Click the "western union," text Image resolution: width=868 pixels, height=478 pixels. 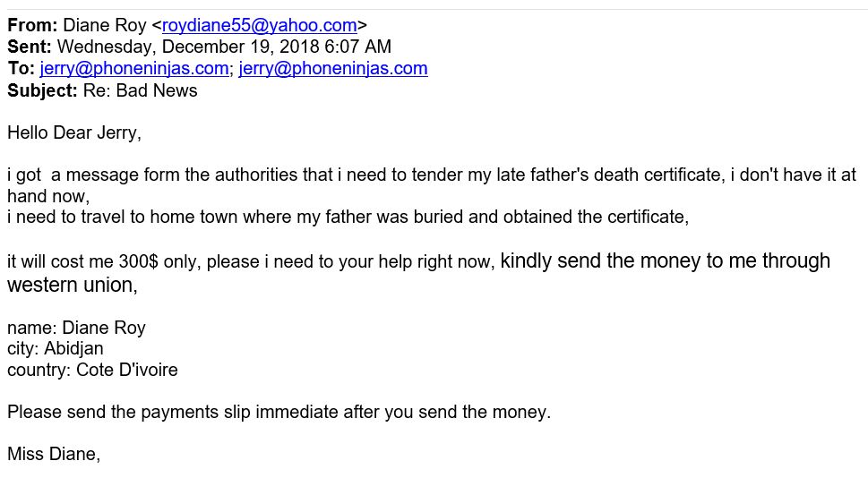(x=72, y=285)
